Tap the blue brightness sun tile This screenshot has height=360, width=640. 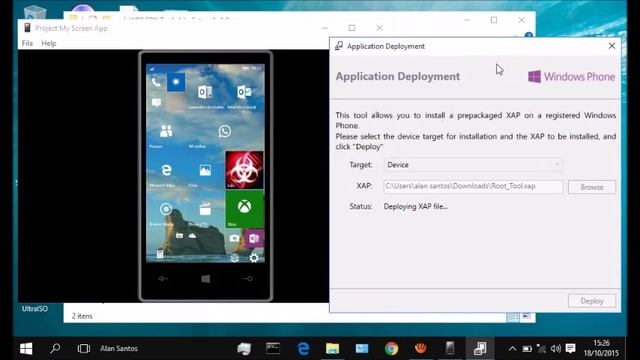pos(176,82)
